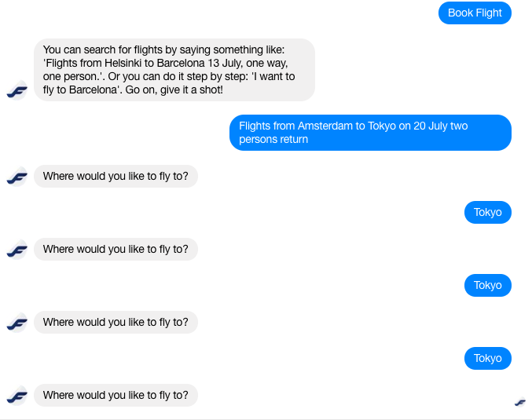
Task: Click the first 'Where would you like to fly to?' reply
Action: point(116,177)
